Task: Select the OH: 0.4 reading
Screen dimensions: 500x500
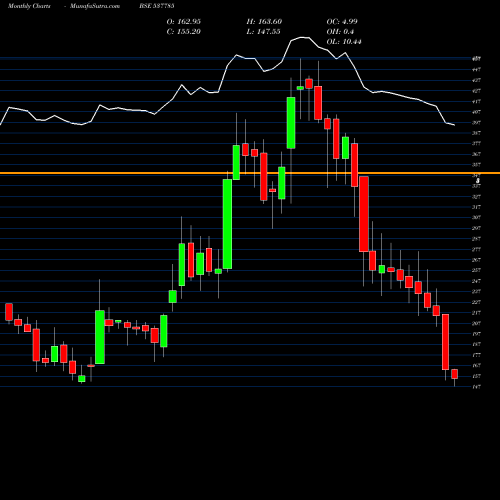Action: click(340, 32)
